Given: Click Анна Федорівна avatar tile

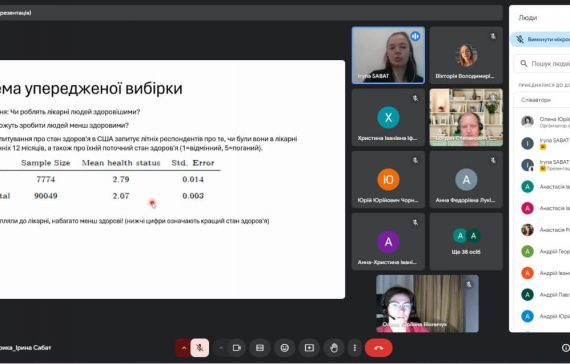Looking at the screenshot, I should [x=466, y=180].
